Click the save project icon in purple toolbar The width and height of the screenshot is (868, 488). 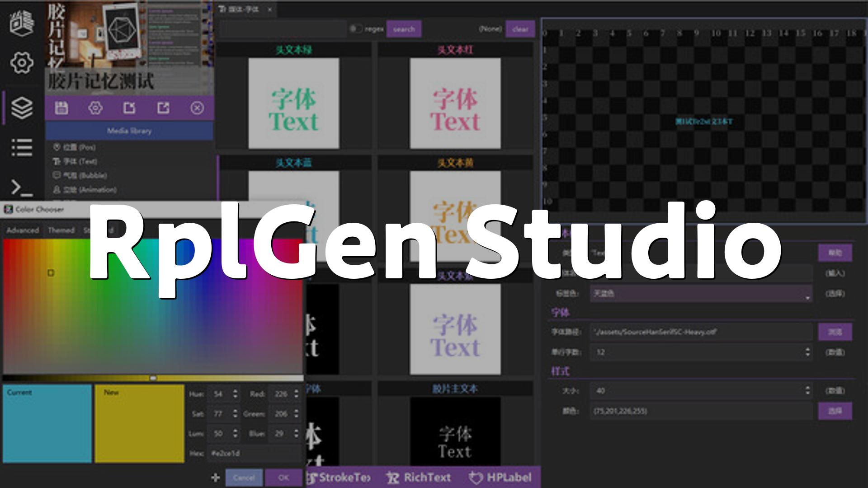tap(61, 108)
